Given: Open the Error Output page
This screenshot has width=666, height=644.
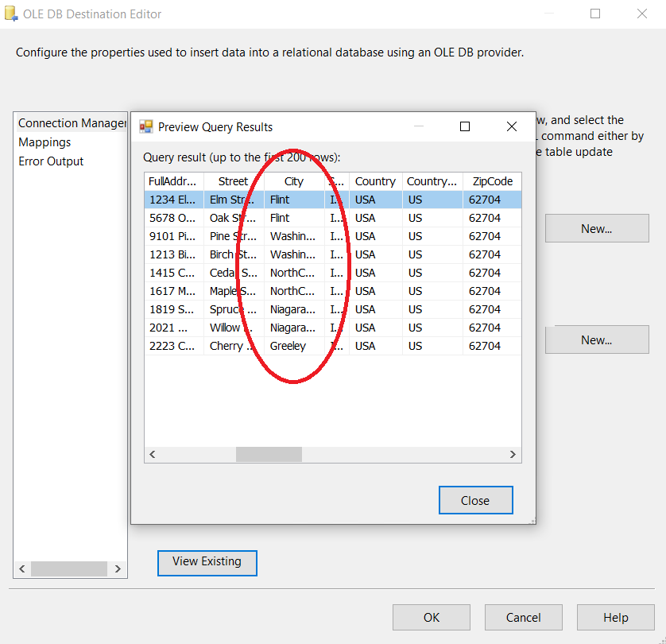Looking at the screenshot, I should pos(51,161).
